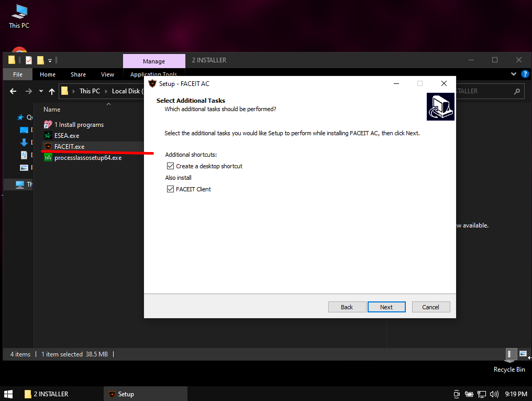Minimize the FACEIT AC setup window
The width and height of the screenshot is (532, 401).
pyautogui.click(x=396, y=83)
